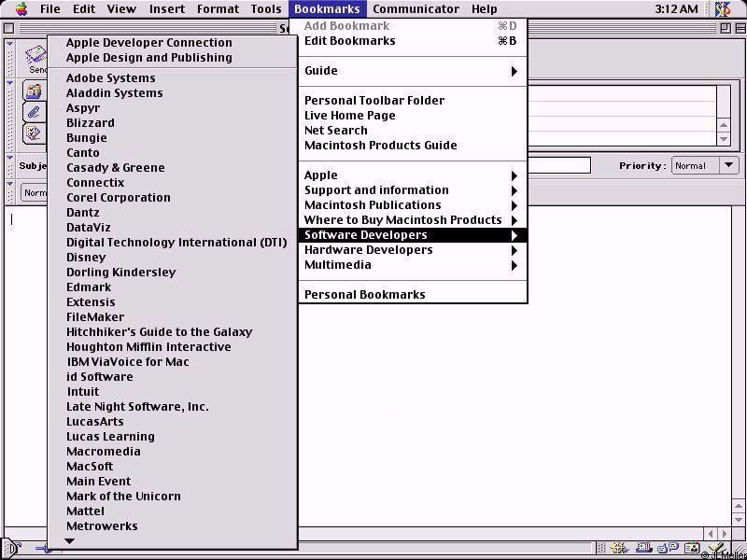Image resolution: width=747 pixels, height=560 pixels.
Task: Expand the Guide submenu
Action: click(x=413, y=71)
